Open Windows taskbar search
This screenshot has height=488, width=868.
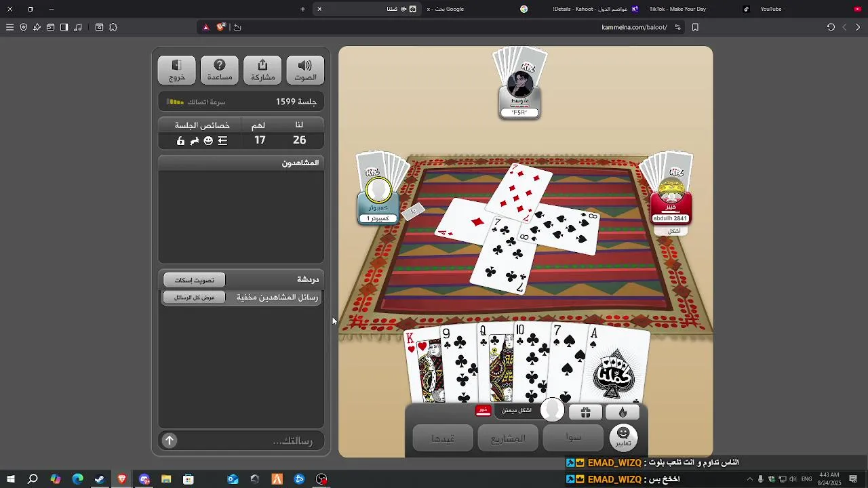click(x=33, y=479)
